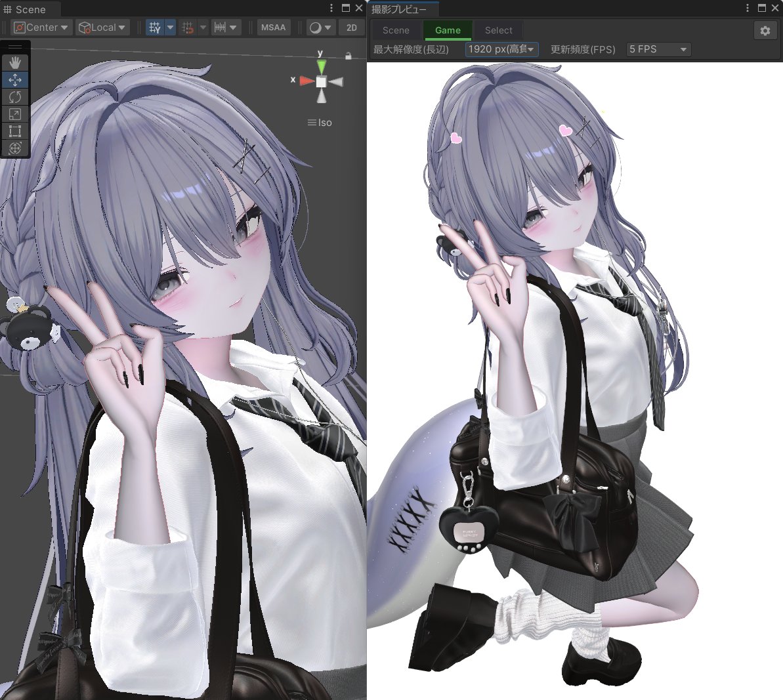Open increment snapping ruler dropdown

point(226,28)
